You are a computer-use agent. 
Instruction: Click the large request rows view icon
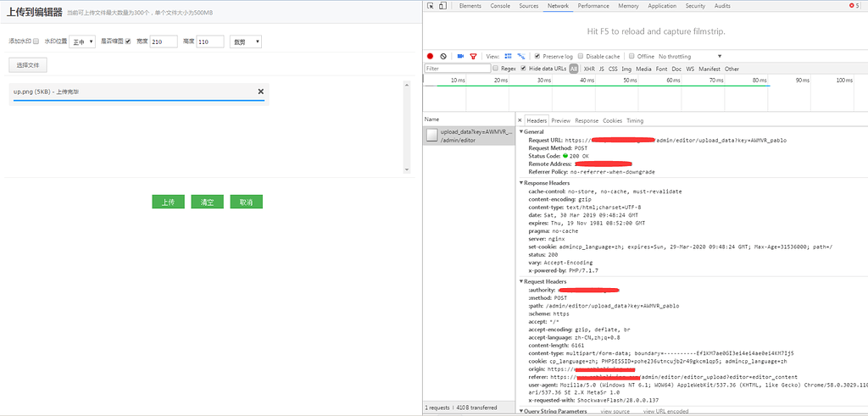click(509, 56)
